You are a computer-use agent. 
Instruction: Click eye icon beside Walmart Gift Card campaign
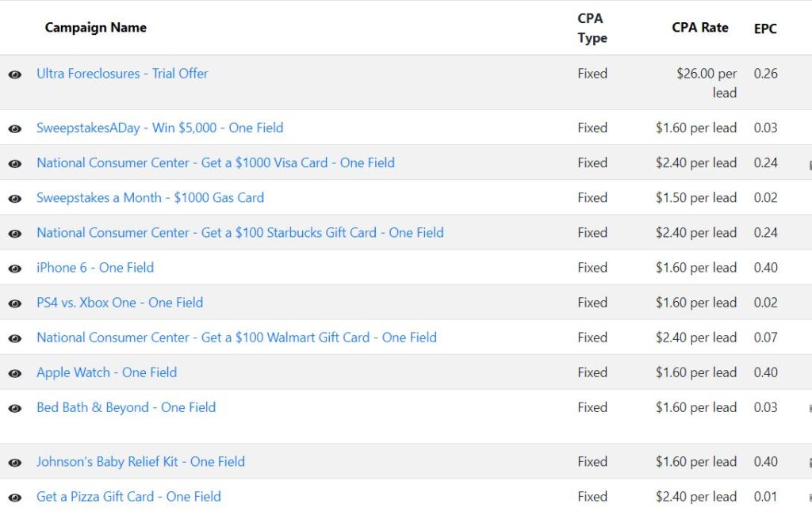click(15, 338)
